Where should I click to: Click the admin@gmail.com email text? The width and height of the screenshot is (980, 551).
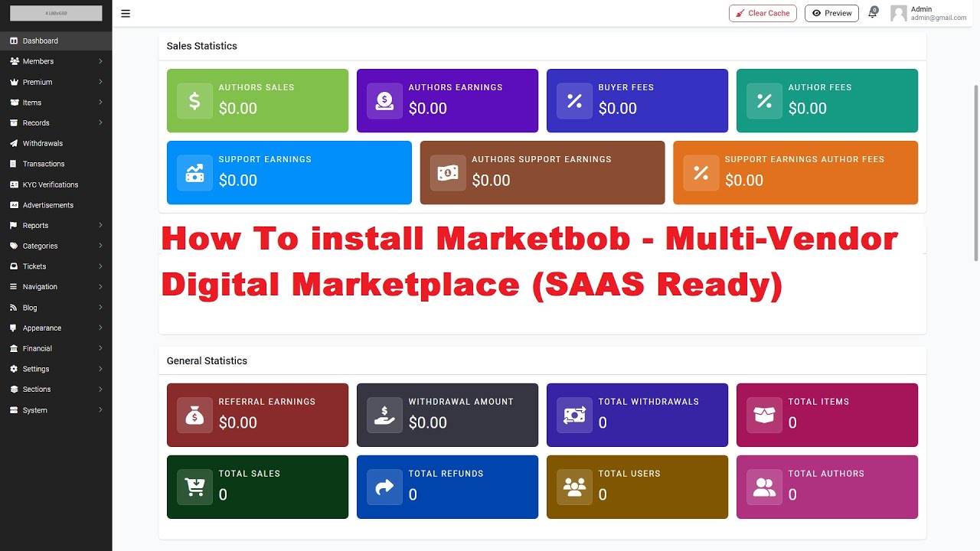939,18
